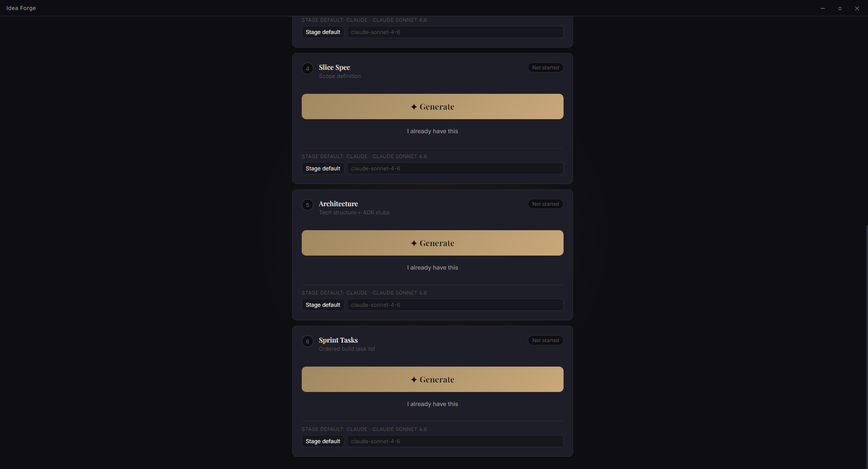Open Stage default selector in Slice Spec
This screenshot has height=469, width=868.
[323, 169]
